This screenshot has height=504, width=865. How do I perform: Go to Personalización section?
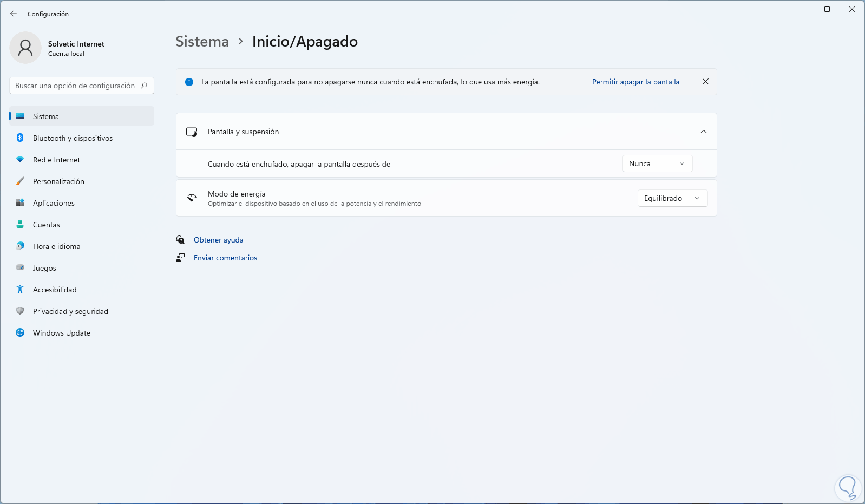[58, 181]
